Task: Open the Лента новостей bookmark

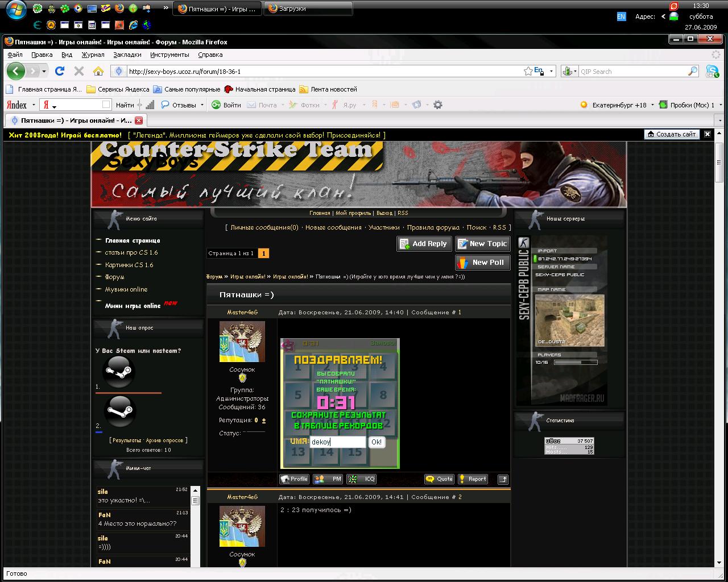Action: 328,89
